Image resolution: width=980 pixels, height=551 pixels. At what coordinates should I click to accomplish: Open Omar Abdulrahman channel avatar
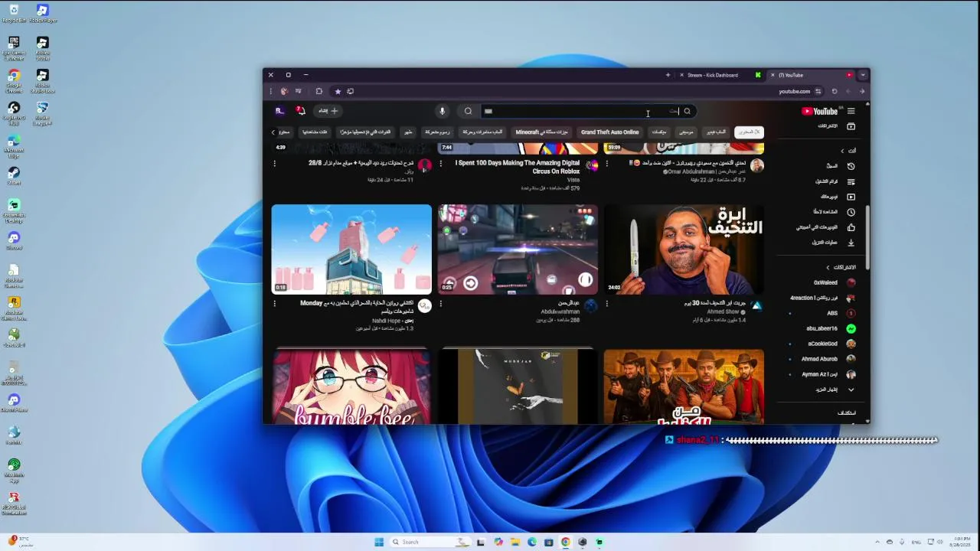pyautogui.click(x=756, y=165)
